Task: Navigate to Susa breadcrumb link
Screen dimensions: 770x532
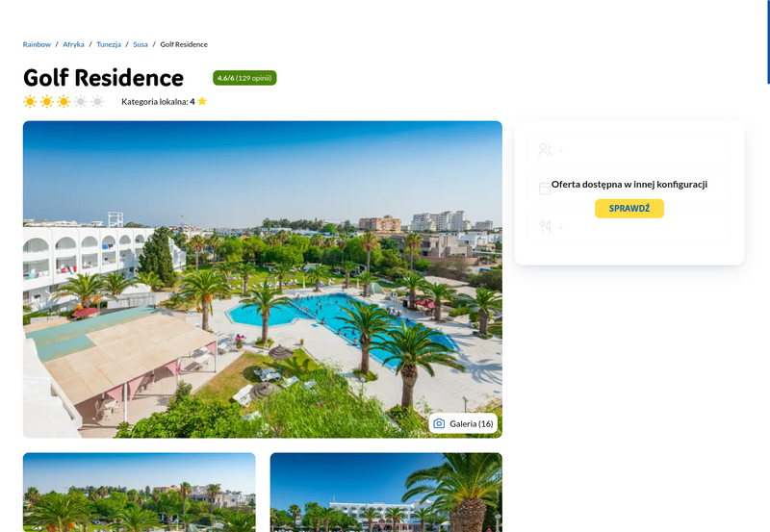Action: point(141,44)
